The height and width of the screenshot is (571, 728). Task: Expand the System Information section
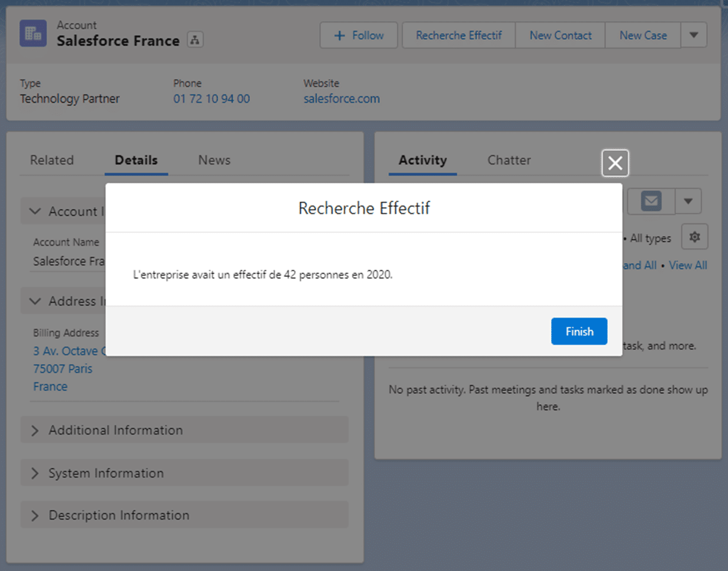(x=185, y=473)
